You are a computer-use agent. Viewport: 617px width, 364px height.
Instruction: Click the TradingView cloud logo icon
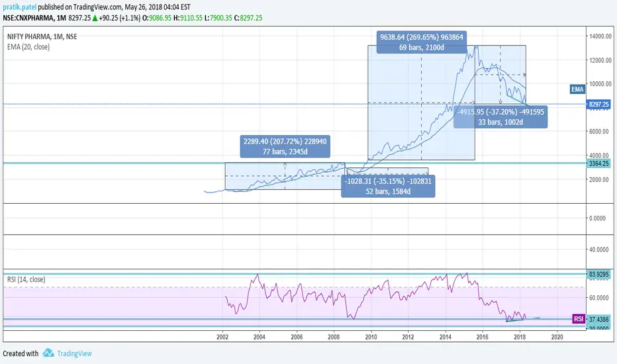pyautogui.click(x=48, y=353)
